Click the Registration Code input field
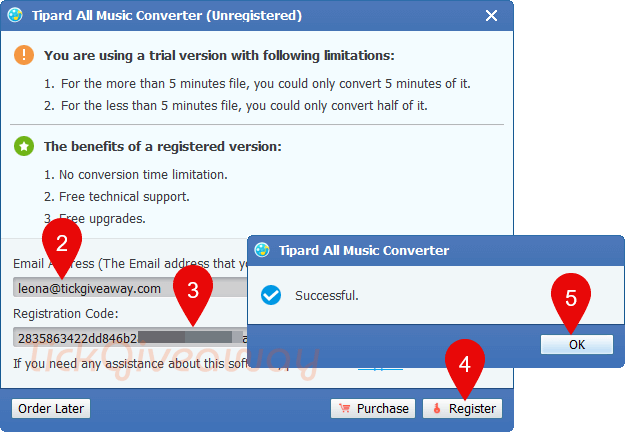The width and height of the screenshot is (625, 432). 130,338
